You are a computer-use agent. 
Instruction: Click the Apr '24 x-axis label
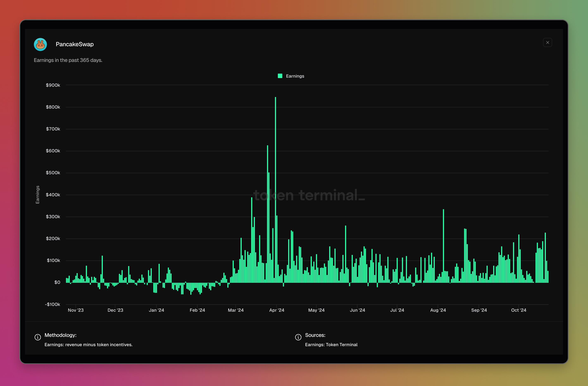pyautogui.click(x=277, y=310)
